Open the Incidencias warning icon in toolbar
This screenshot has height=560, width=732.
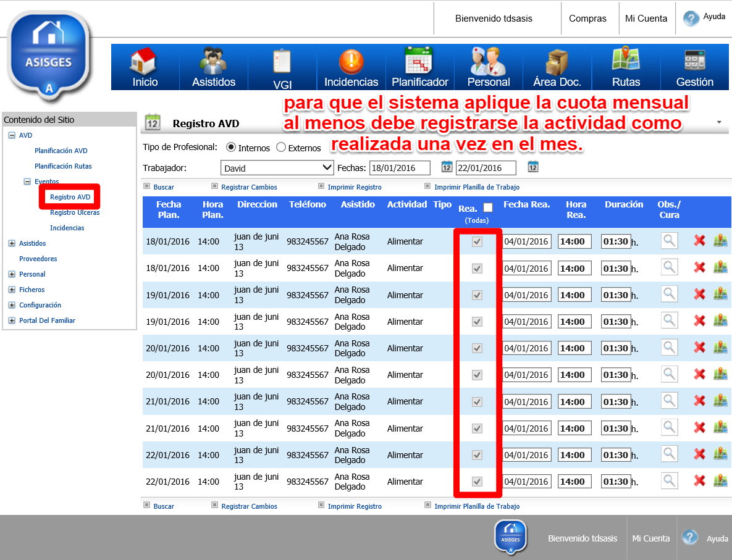(351, 62)
